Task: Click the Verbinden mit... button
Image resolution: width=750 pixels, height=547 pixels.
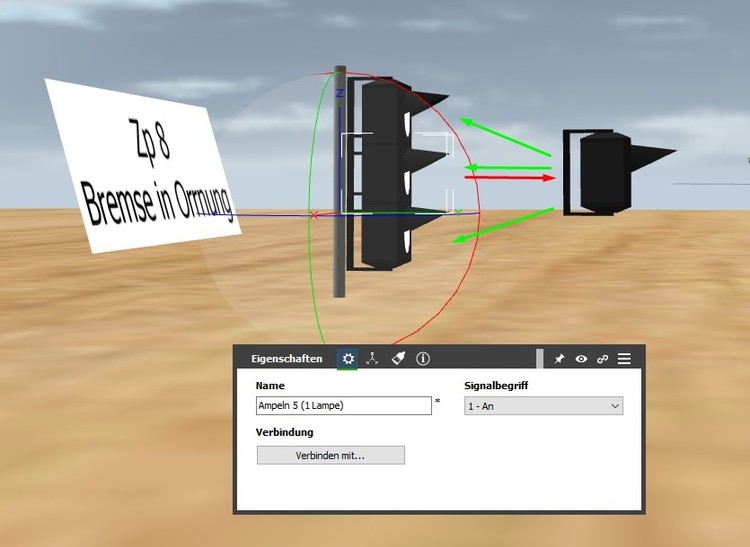Action: [x=331, y=455]
